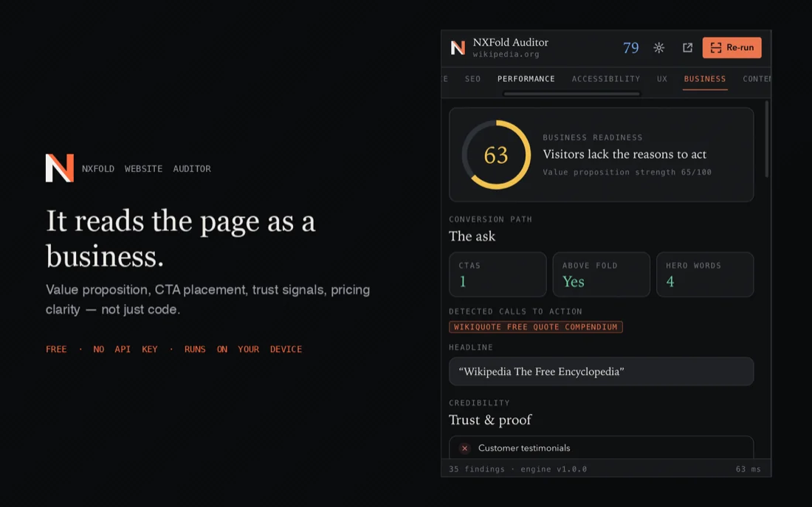Switch to the Performance tab
812x507 pixels.
pos(526,79)
